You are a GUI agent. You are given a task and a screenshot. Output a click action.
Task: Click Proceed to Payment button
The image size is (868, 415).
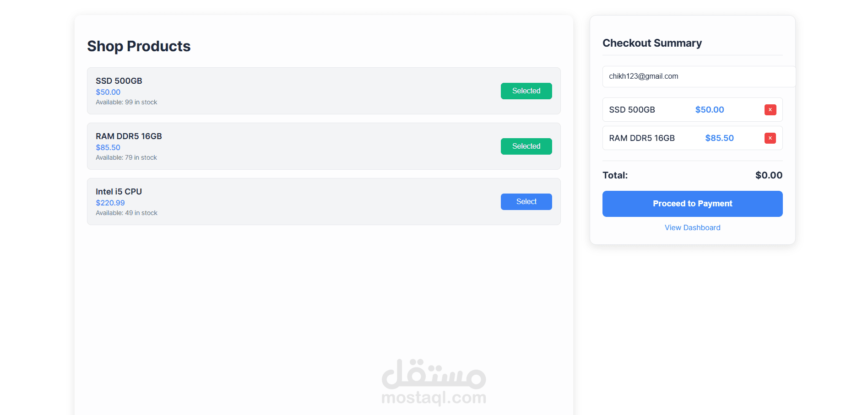coord(692,204)
